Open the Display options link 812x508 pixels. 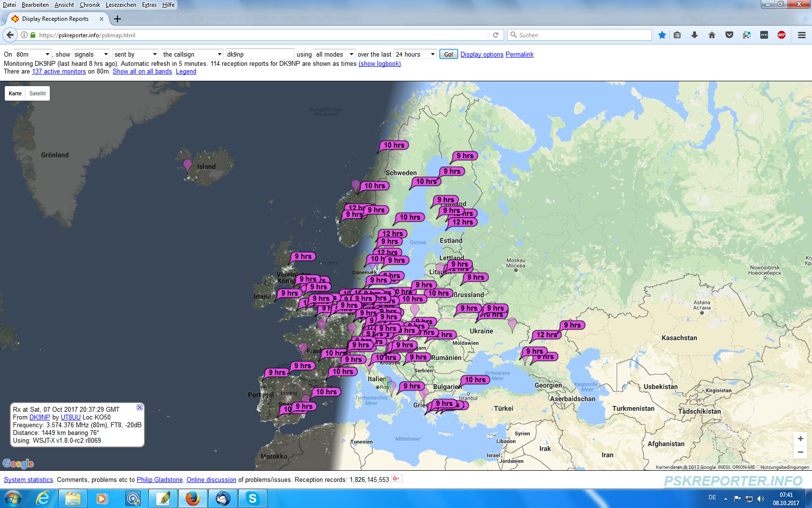pos(481,54)
